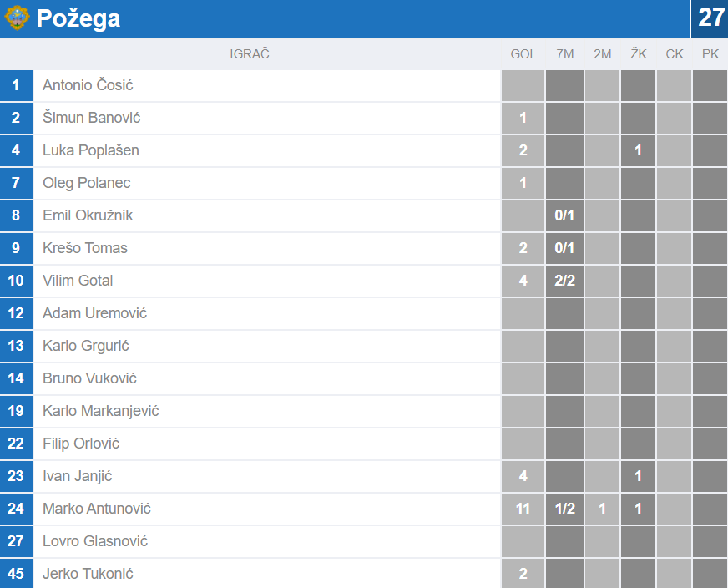The height and width of the screenshot is (588, 728).
Task: Click the ŽK column header
Action: click(x=639, y=54)
